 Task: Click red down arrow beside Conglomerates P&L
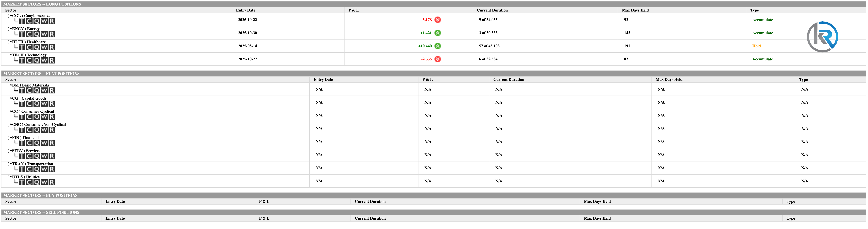(x=437, y=20)
